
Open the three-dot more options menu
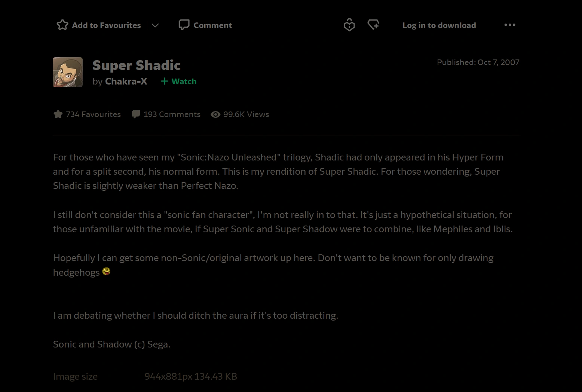(509, 25)
